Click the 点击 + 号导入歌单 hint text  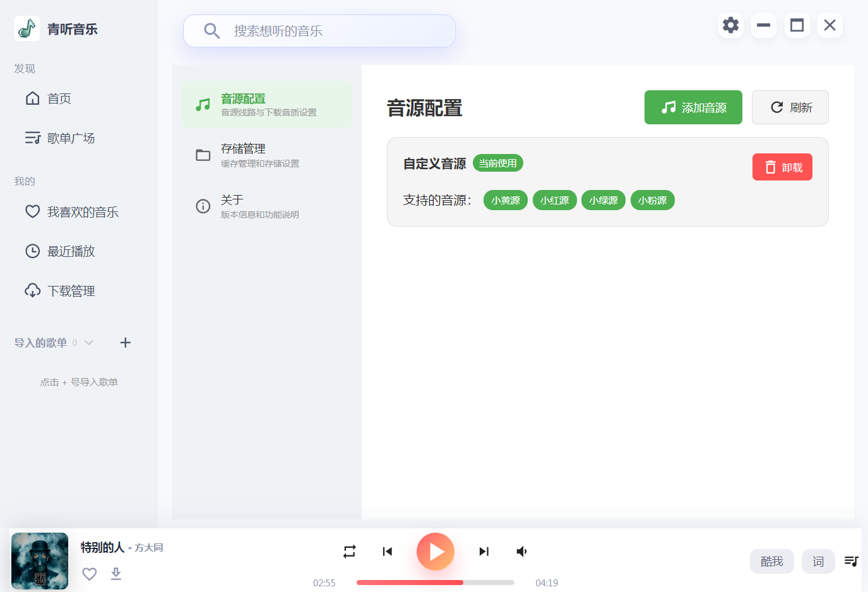79,382
